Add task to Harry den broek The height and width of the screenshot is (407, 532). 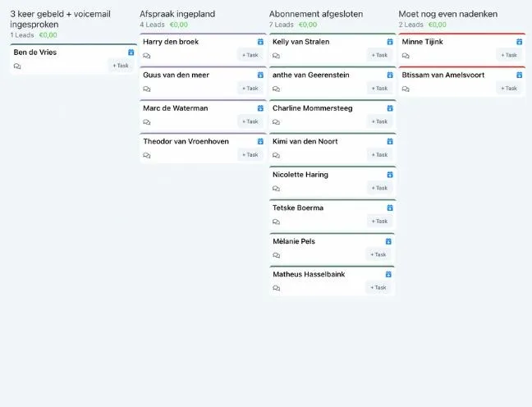pos(250,55)
